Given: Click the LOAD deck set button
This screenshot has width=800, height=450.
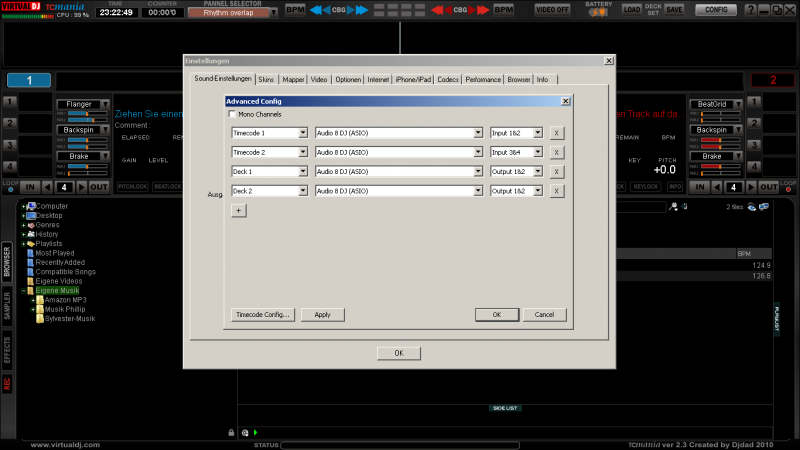Looking at the screenshot, I should coord(632,10).
